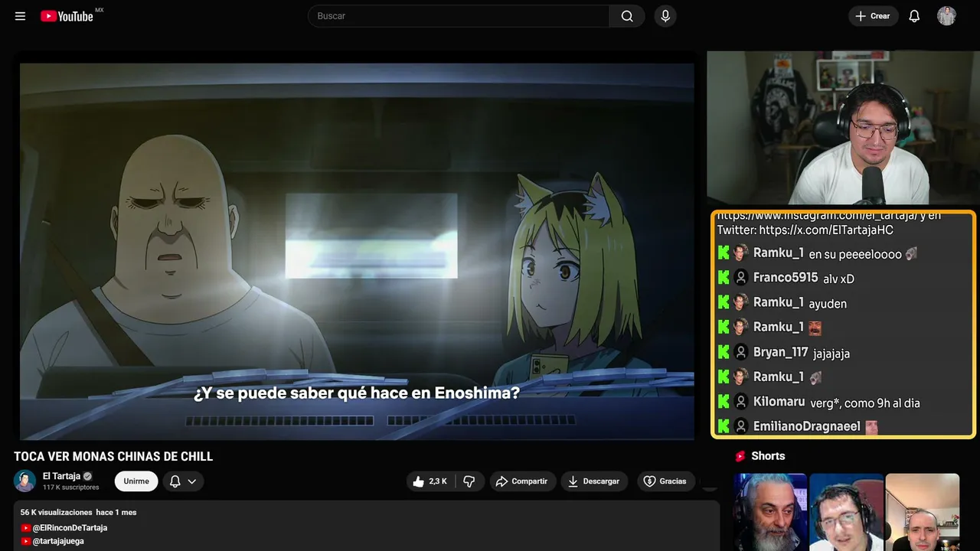This screenshot has height=551, width=980.
Task: Like the video with 2,3 K likes
Action: [x=430, y=481]
